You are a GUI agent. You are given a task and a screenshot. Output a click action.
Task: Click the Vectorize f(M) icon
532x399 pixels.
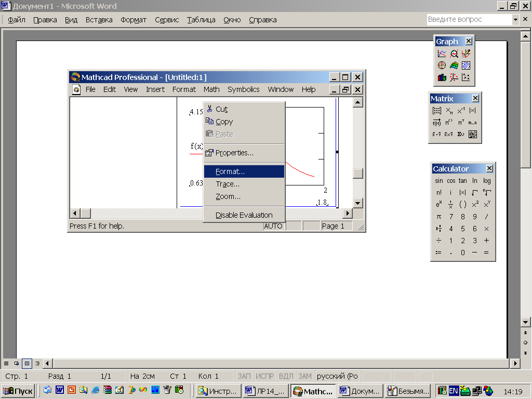click(436, 123)
